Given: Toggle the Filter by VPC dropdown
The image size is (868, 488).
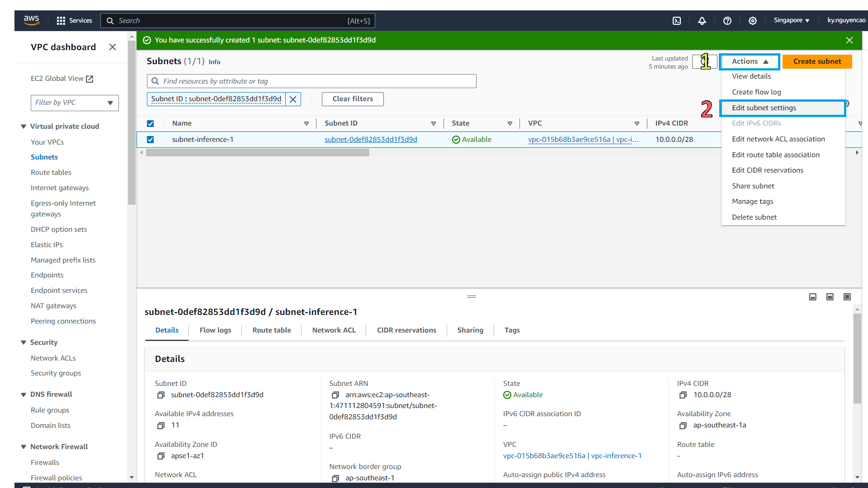Looking at the screenshot, I should 74,102.
